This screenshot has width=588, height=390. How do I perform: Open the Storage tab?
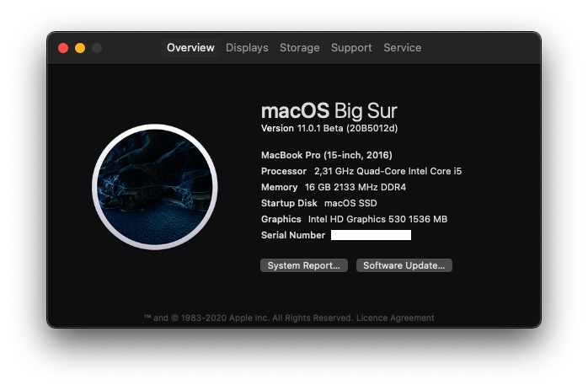point(300,48)
